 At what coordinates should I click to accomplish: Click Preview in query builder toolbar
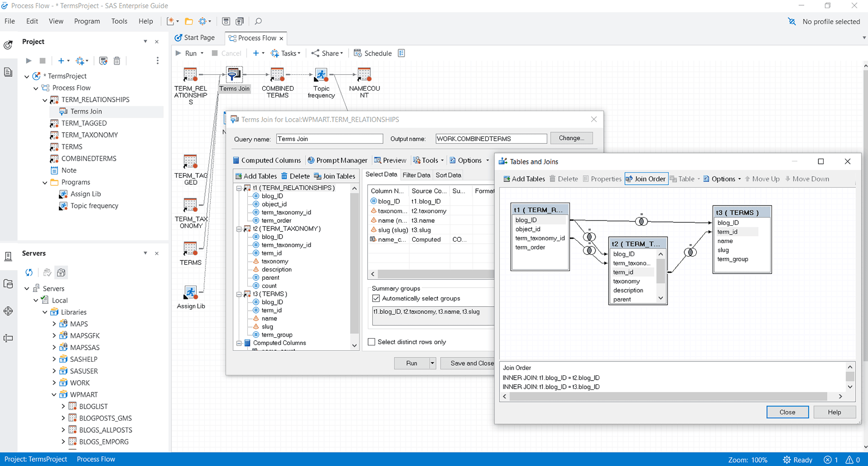coord(390,160)
